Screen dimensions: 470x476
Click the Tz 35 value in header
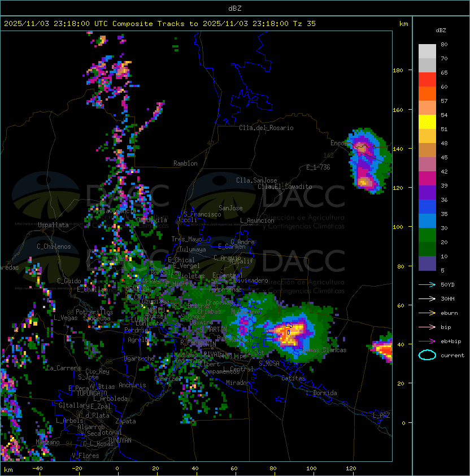pos(304,24)
